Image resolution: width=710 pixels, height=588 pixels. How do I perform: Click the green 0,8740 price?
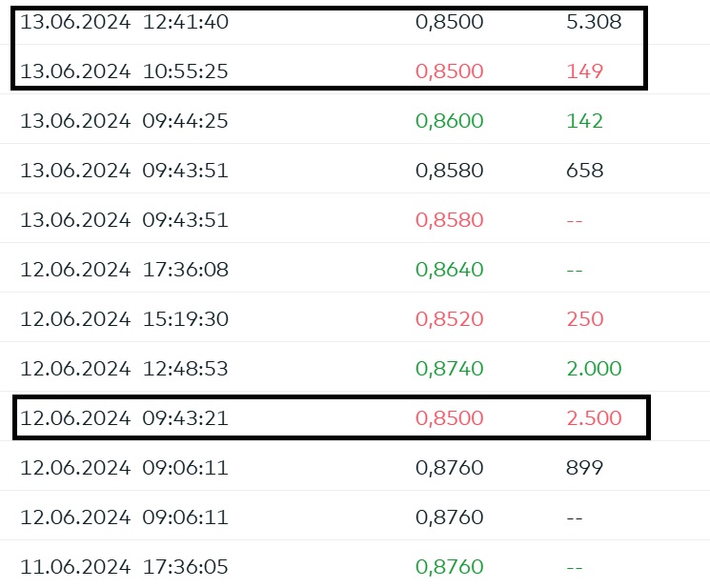tap(449, 369)
